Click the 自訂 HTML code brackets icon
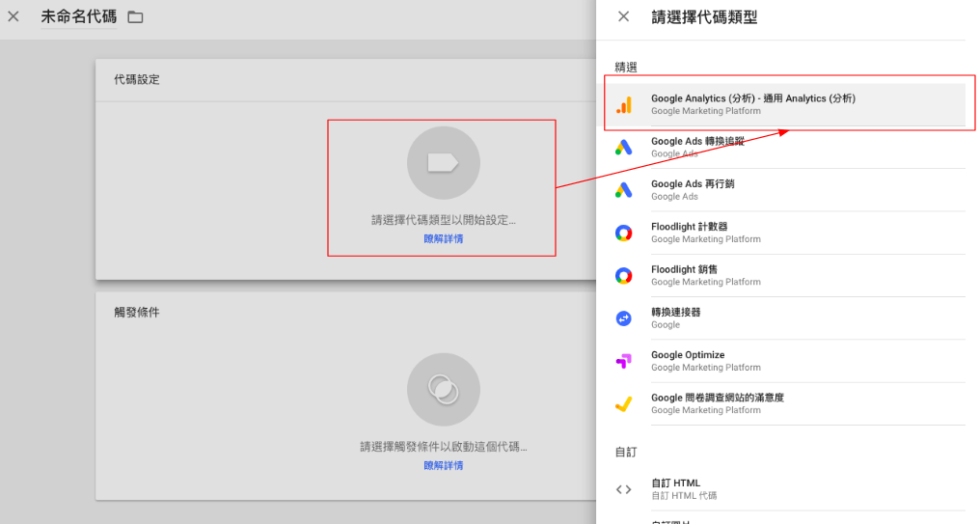This screenshot has height=524, width=980. pos(624,489)
